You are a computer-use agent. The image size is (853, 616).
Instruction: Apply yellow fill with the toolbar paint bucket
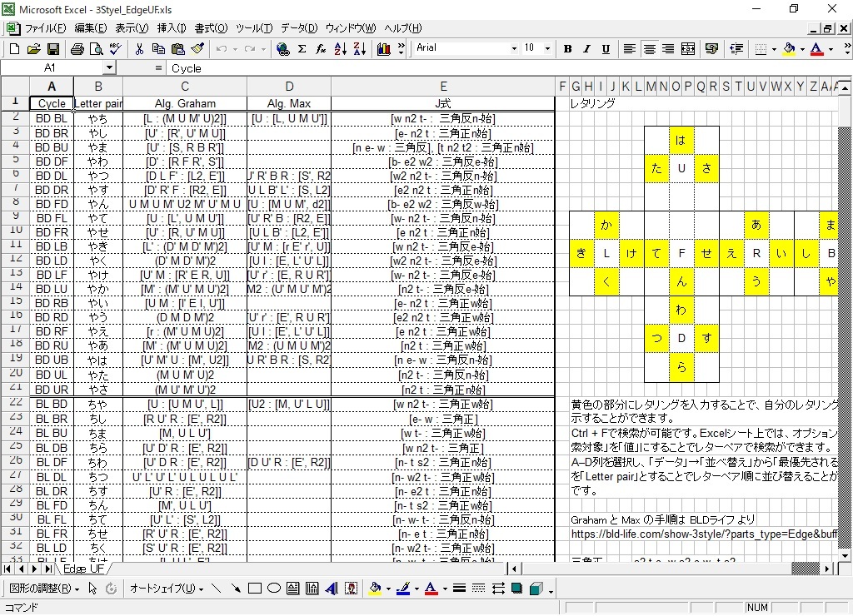click(790, 49)
